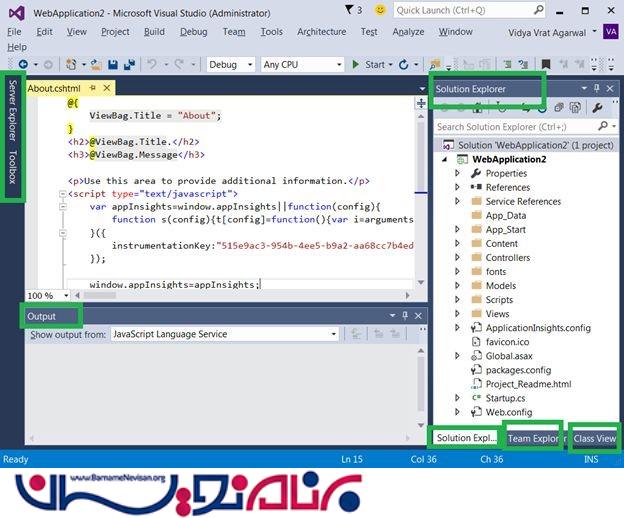Open the Any CPU platform dropdown

(x=300, y=65)
